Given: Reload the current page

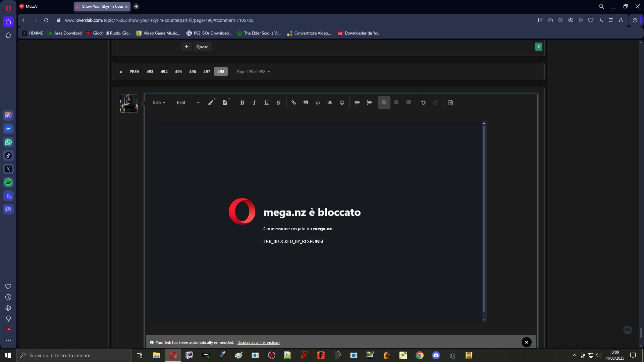Looking at the screenshot, I should point(46,20).
